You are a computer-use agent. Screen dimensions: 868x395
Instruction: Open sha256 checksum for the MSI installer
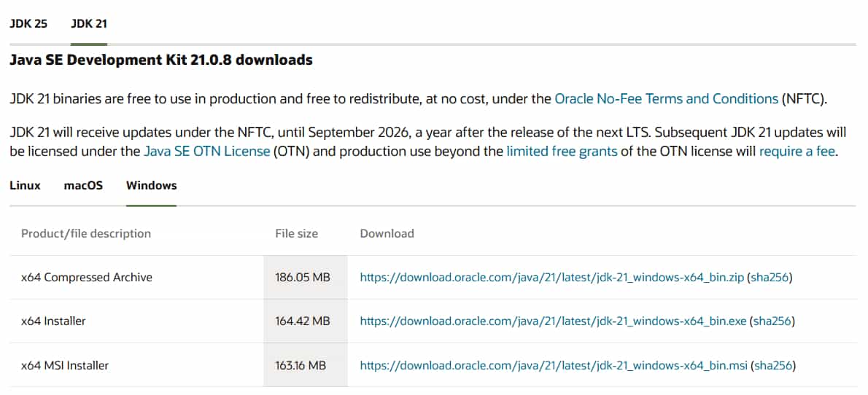tap(773, 365)
